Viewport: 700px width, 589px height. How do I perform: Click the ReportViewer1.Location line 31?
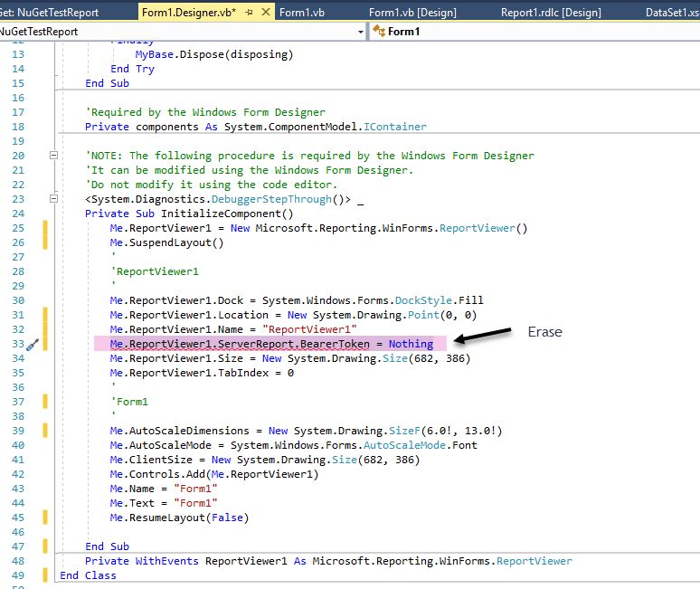293,315
